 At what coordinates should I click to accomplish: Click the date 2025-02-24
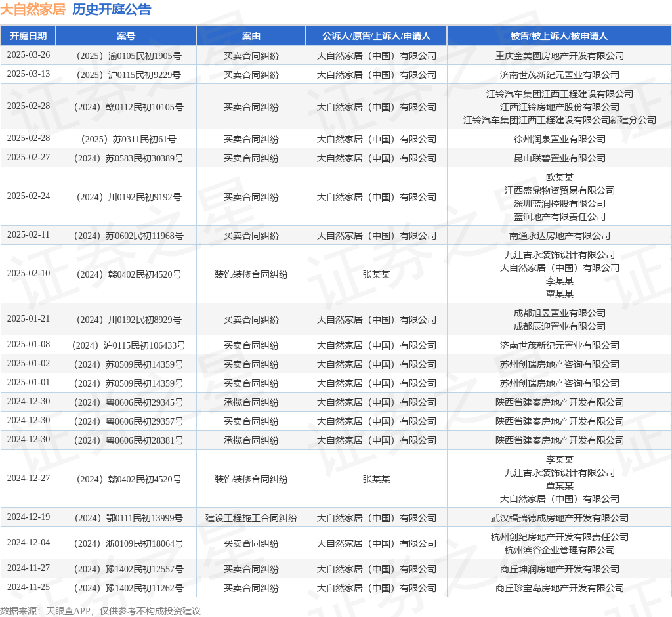(28, 196)
